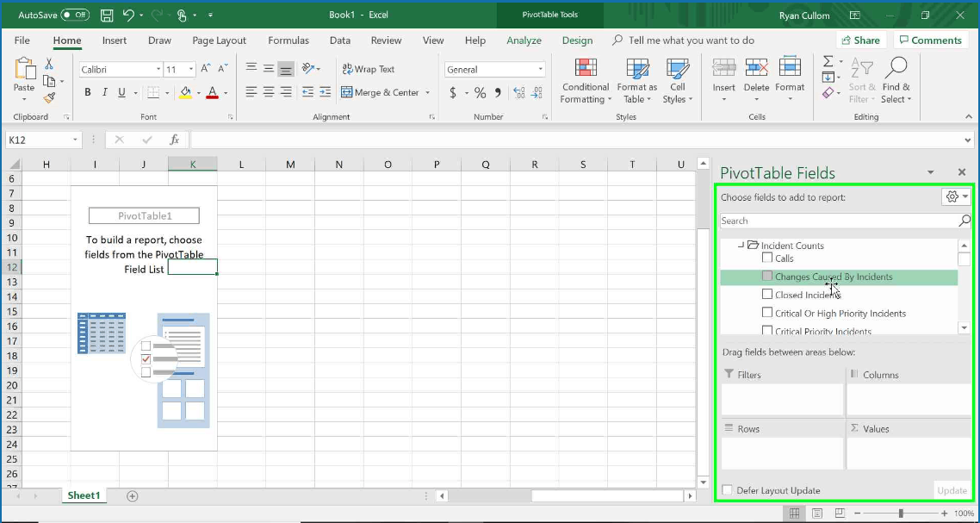The height and width of the screenshot is (523, 980).
Task: Click the Format Painter brush icon
Action: coord(49,97)
